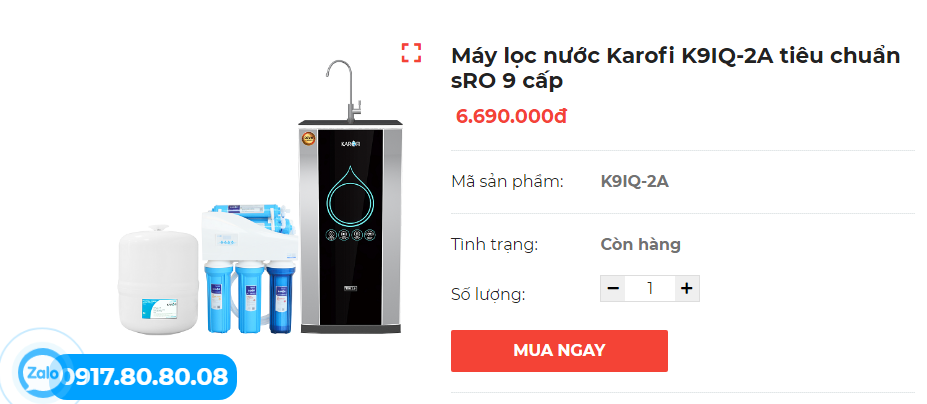Click the Số lượng label
Screen dimensions: 927x404
click(488, 294)
